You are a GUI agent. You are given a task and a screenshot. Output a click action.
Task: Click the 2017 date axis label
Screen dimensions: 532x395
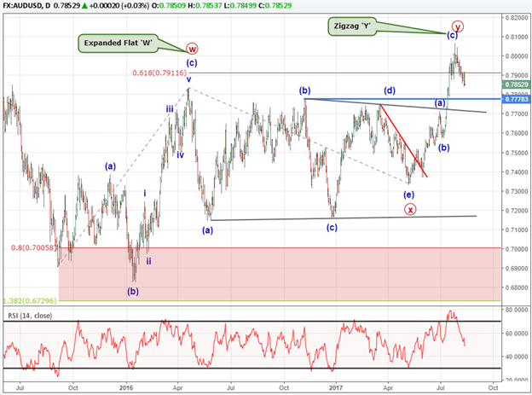[x=336, y=387]
